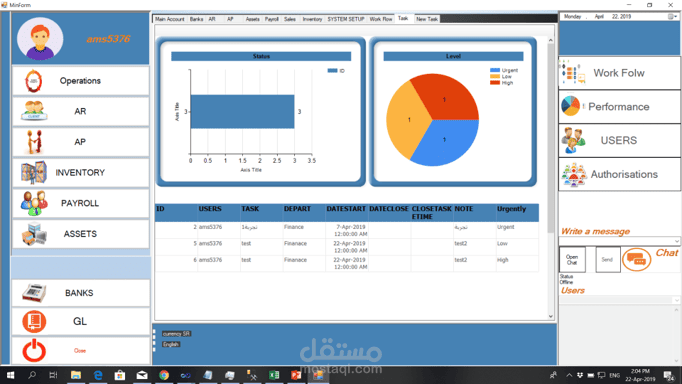Image resolution: width=682 pixels, height=384 pixels.
Task: Open the Operations module icon
Action: (x=33, y=81)
